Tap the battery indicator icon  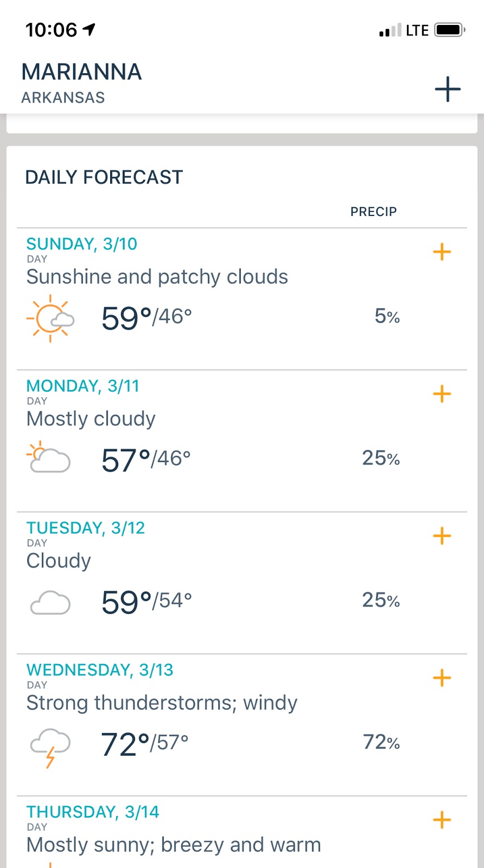(x=449, y=30)
